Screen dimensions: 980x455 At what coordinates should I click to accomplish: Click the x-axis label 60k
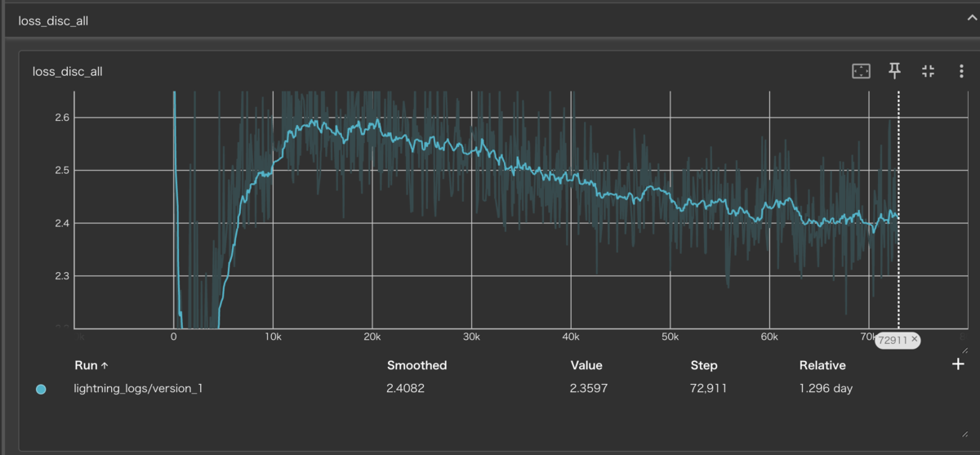pyautogui.click(x=769, y=337)
